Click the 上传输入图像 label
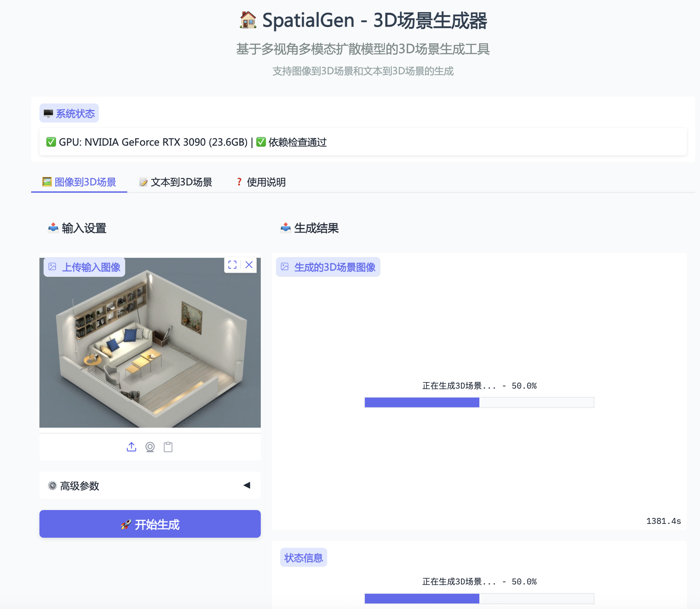 [84, 267]
